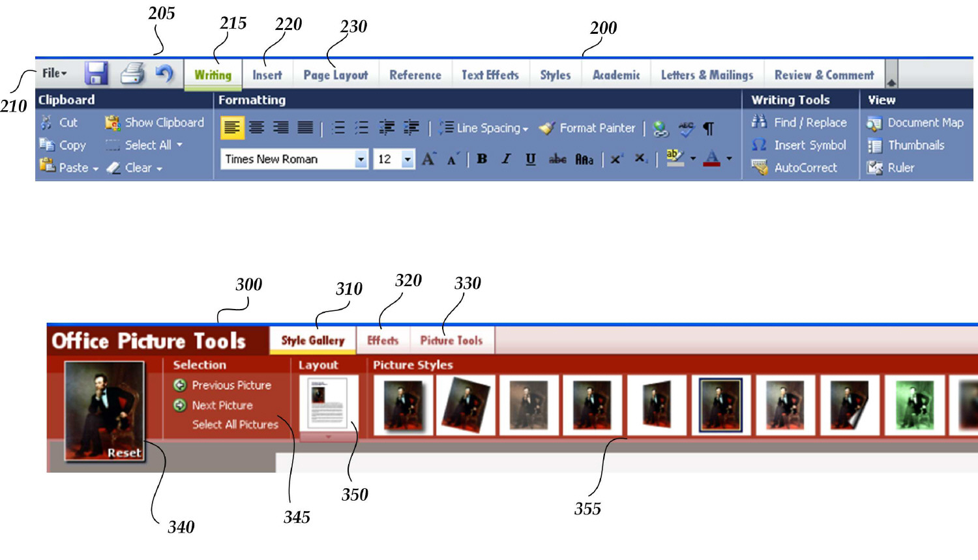Toggle Underline formatting
Screen dimensions: 978x560
coord(531,159)
